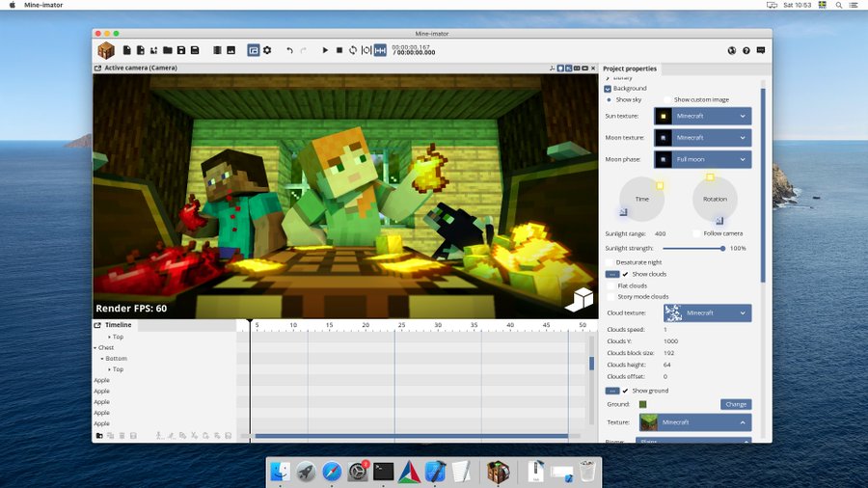Enable the Story mode clouds checkbox
Image resolution: width=868 pixels, height=488 pixels.
611,297
